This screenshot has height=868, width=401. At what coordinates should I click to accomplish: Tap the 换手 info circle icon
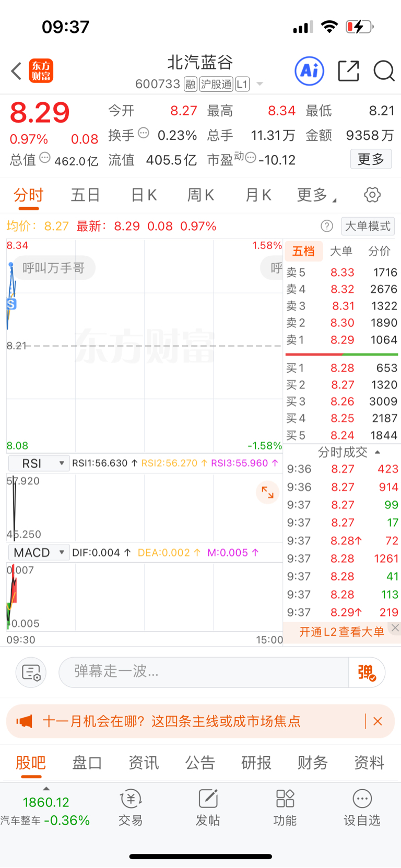144,133
